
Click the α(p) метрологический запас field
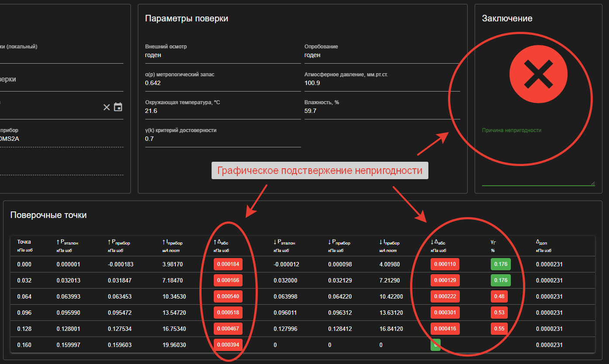click(222, 83)
